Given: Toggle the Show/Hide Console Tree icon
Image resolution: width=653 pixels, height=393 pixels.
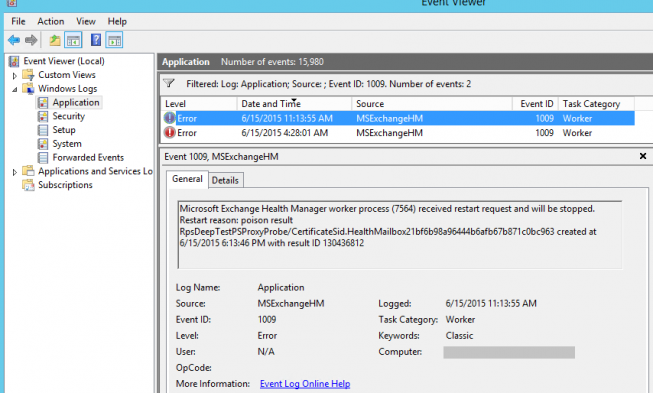Looking at the screenshot, I should (x=73, y=40).
